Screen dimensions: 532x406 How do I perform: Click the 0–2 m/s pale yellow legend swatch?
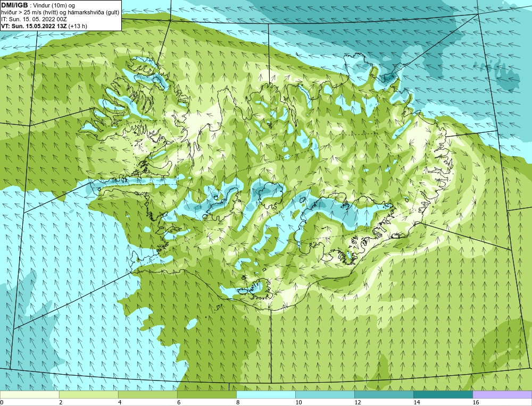29,394
